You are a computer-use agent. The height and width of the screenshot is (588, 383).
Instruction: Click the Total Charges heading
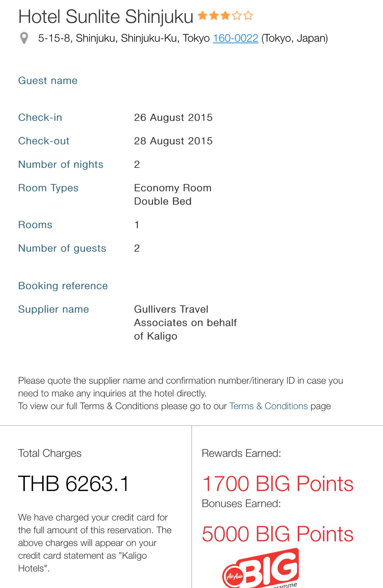50,453
